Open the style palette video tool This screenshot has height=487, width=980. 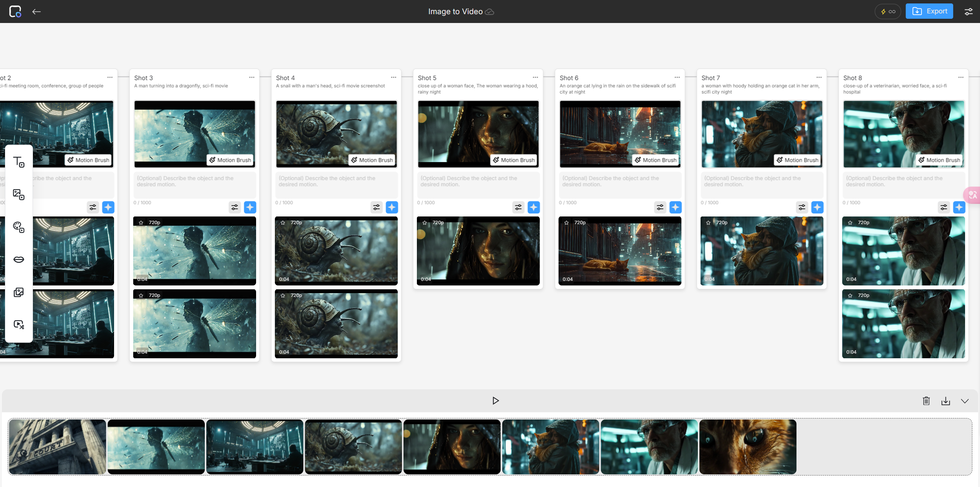19,227
